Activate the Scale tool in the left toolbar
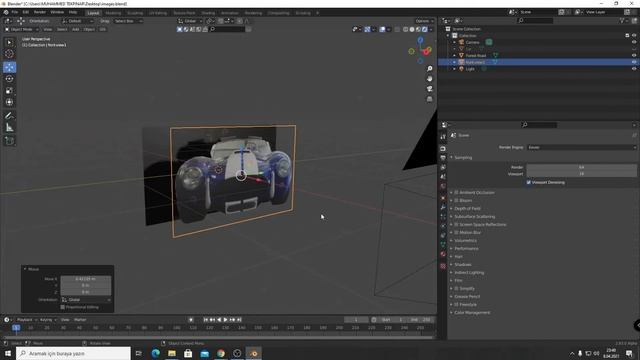Viewport: 640px width, 360px height. click(x=9, y=91)
